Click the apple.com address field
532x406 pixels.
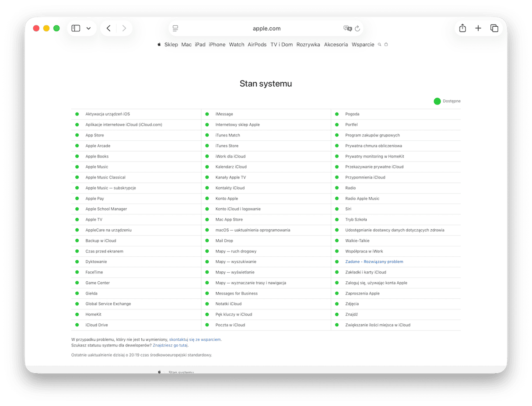[266, 28]
